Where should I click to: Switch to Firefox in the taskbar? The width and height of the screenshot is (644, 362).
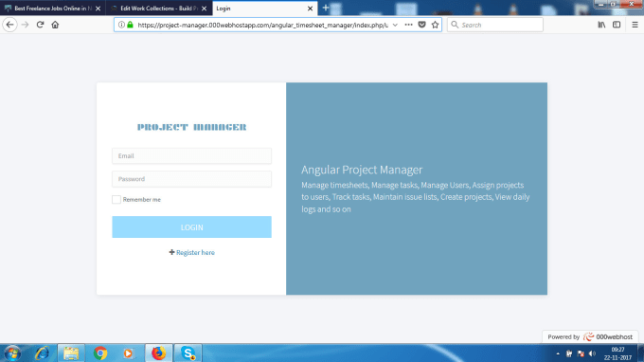point(158,353)
